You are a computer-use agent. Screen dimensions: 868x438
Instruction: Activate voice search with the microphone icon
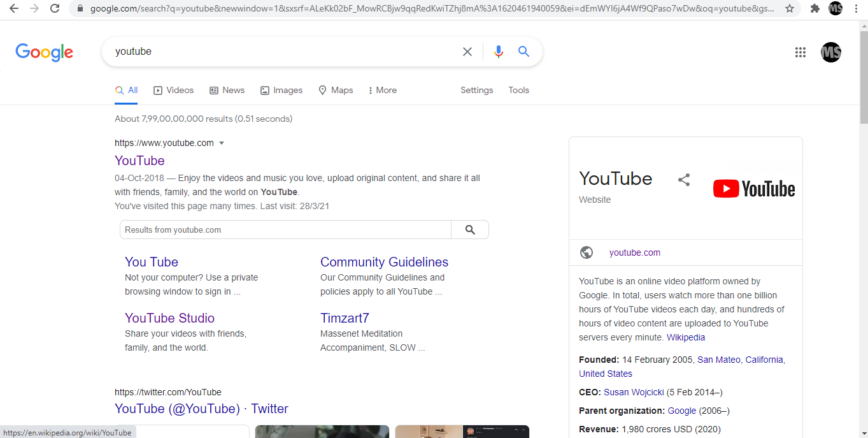(498, 52)
